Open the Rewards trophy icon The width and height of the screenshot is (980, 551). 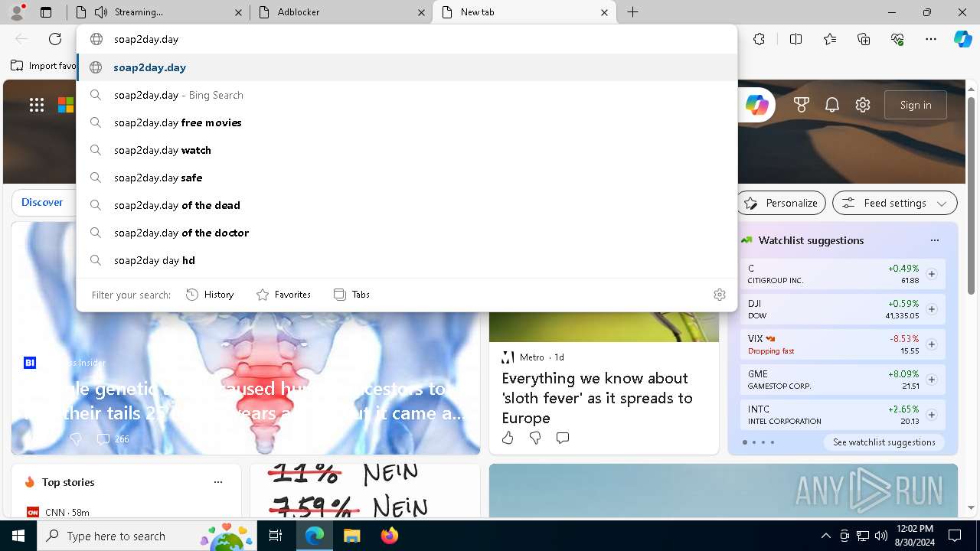[802, 105]
